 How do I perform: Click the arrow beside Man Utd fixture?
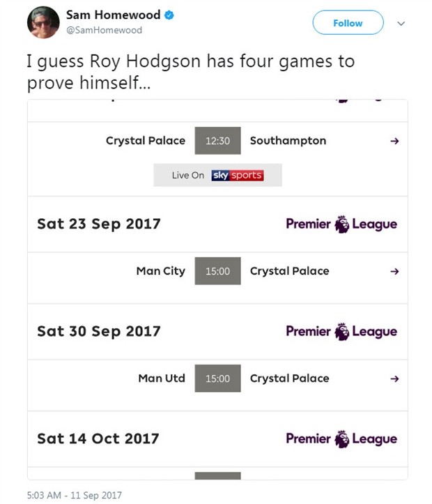394,379
